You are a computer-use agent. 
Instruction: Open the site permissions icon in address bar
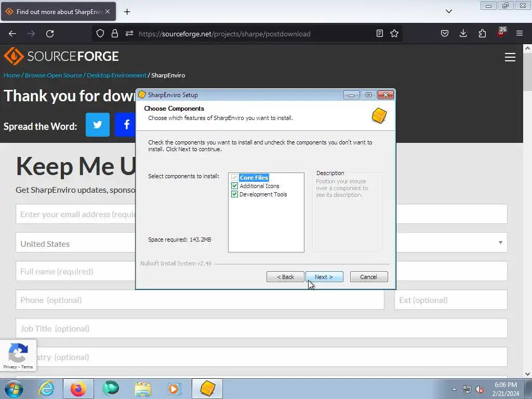[x=129, y=33]
